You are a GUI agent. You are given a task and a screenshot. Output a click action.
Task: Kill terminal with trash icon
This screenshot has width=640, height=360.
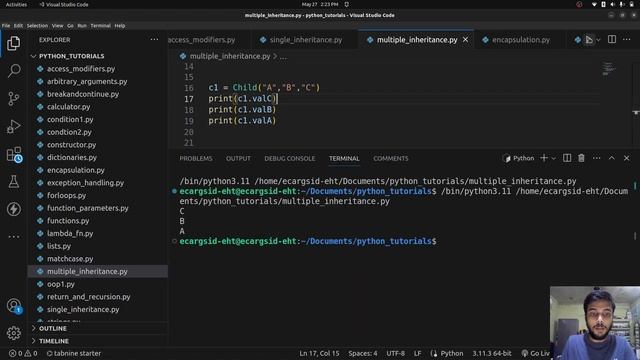(x=581, y=158)
